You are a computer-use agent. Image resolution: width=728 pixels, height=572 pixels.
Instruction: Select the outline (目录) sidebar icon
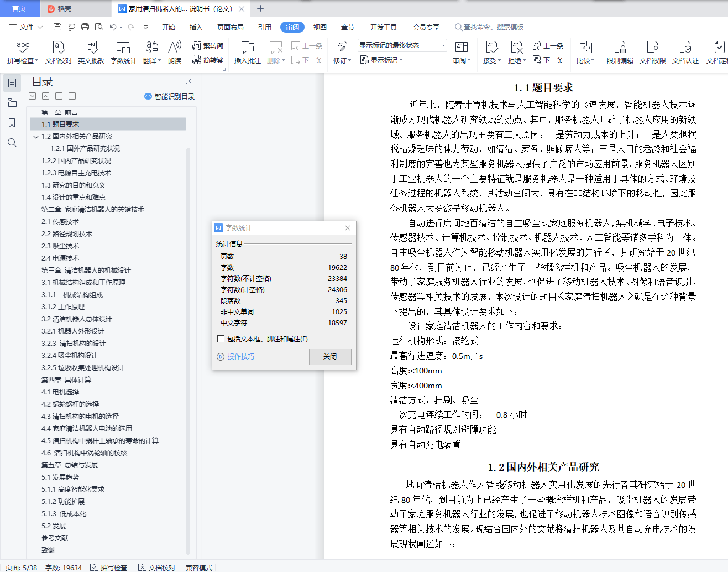point(12,83)
